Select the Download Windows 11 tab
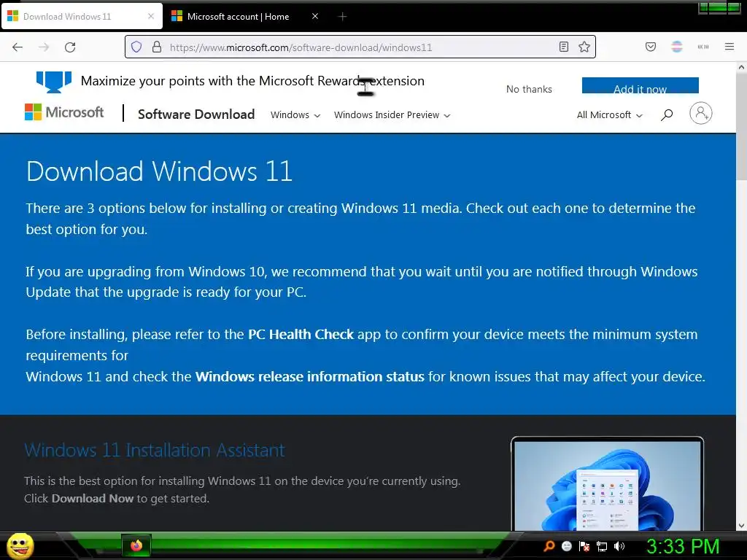Screen dimensions: 747x560 pos(82,17)
